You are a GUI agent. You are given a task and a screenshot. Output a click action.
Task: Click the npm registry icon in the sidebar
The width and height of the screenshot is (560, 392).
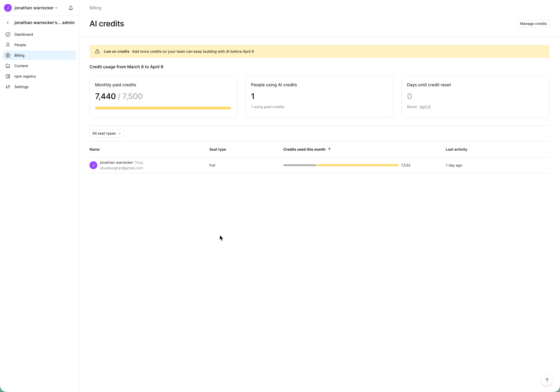pos(8,76)
